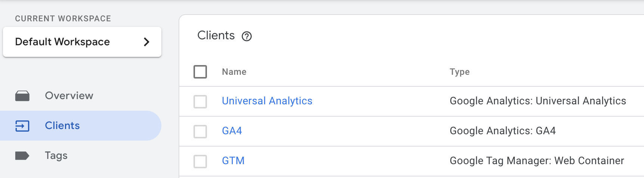Switch to the Tags section
The width and height of the screenshot is (644, 178).
[x=56, y=156]
